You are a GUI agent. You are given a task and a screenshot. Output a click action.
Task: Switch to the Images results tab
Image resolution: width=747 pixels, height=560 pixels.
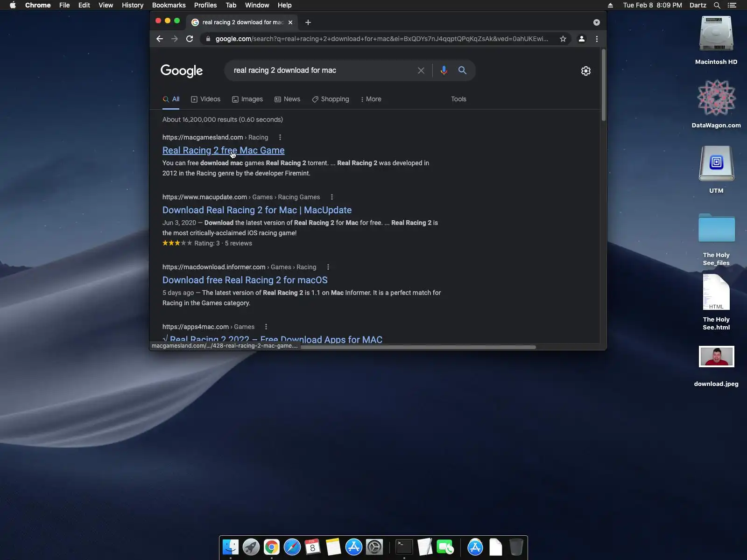point(247,99)
